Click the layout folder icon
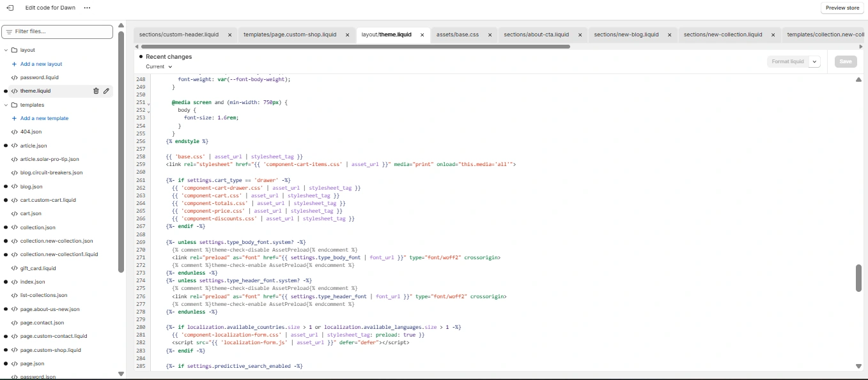The height and width of the screenshot is (380, 868). 14,50
